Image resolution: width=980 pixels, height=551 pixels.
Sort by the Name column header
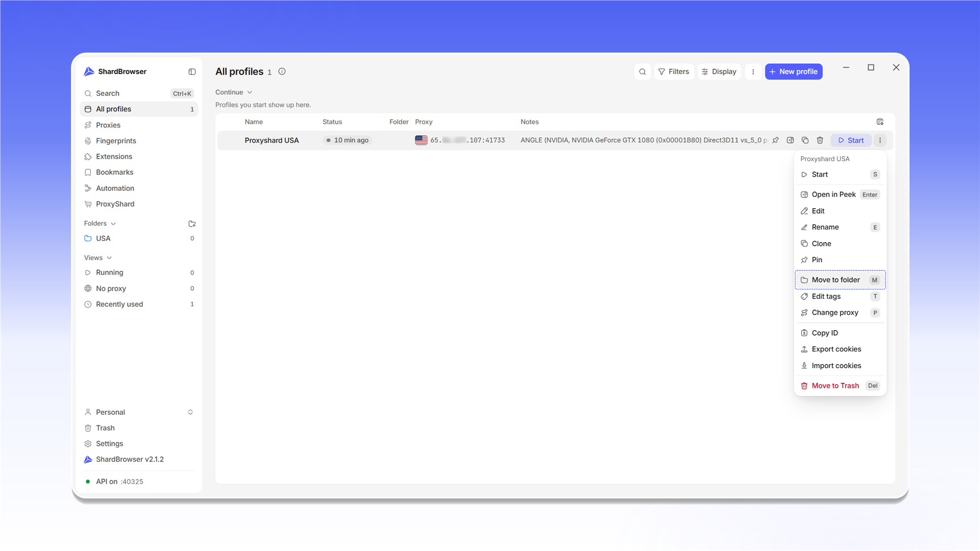coord(254,122)
